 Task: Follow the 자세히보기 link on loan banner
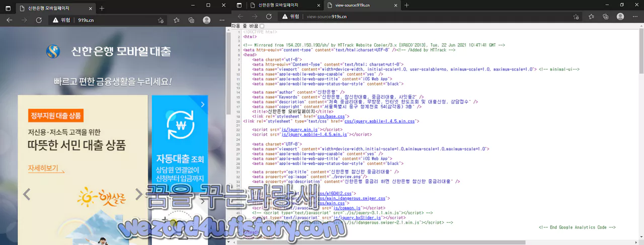(43, 168)
